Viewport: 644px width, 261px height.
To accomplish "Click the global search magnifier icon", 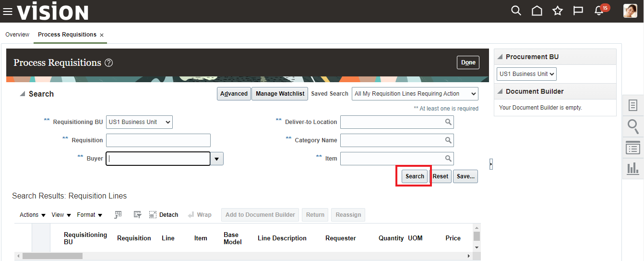I will [516, 11].
